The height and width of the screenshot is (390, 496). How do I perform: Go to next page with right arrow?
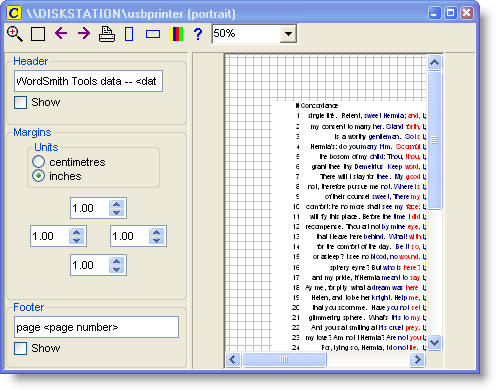[x=84, y=33]
